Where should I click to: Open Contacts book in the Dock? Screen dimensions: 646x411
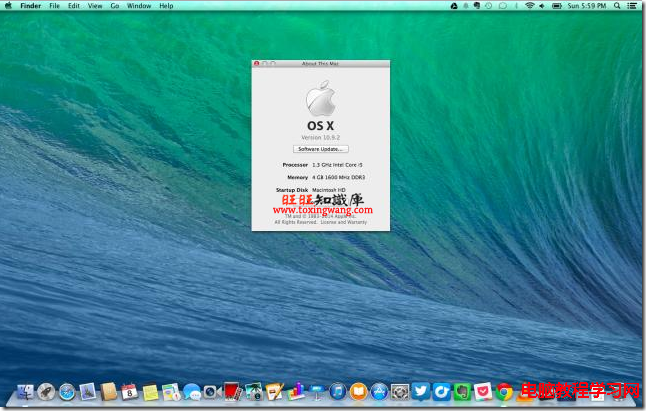[109, 392]
